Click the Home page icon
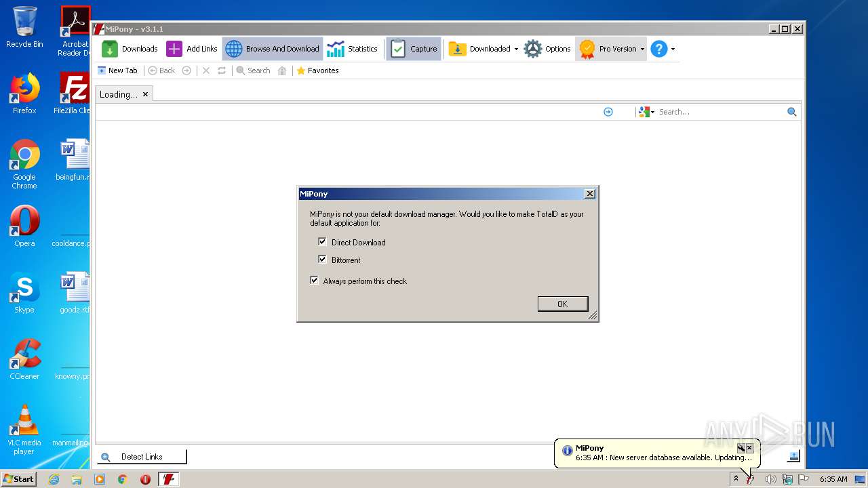Screen dimensions: 868x488 tap(282, 70)
